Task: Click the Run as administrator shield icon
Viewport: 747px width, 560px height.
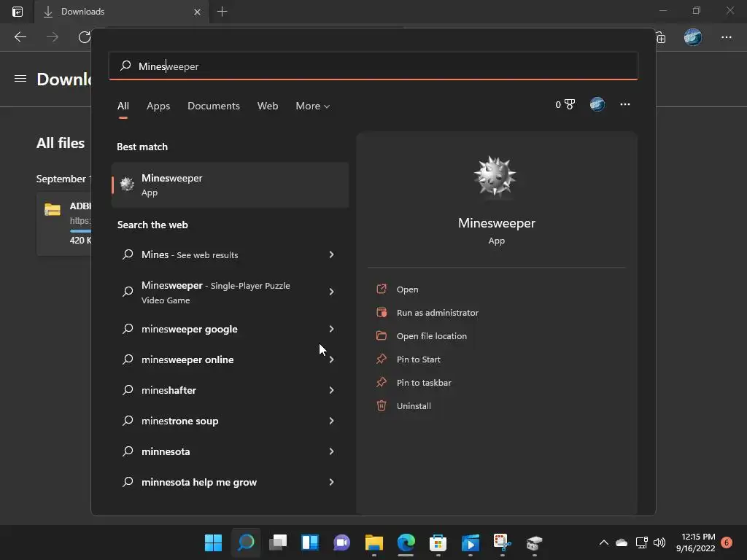Action: click(382, 312)
